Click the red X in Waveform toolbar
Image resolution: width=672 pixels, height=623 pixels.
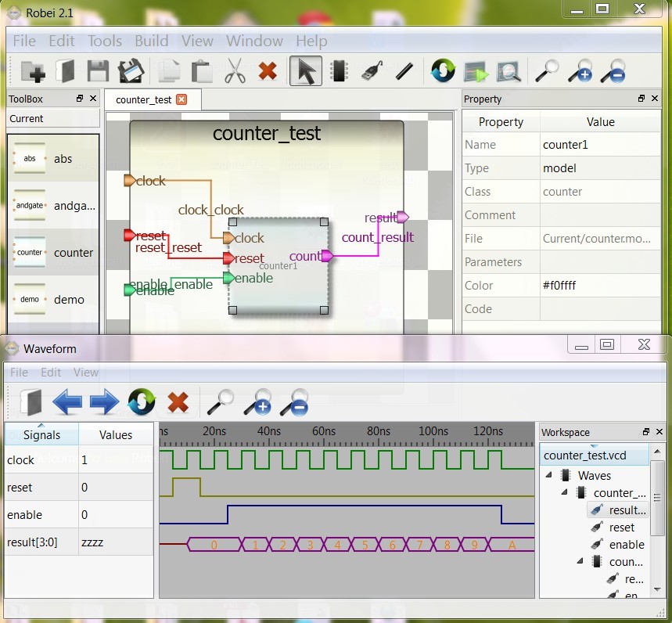pos(178,403)
